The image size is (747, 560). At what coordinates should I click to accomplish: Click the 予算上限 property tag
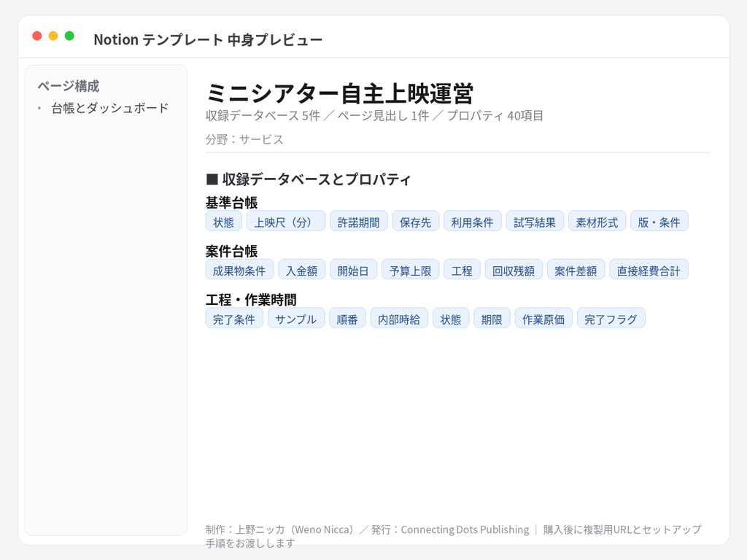[411, 270]
